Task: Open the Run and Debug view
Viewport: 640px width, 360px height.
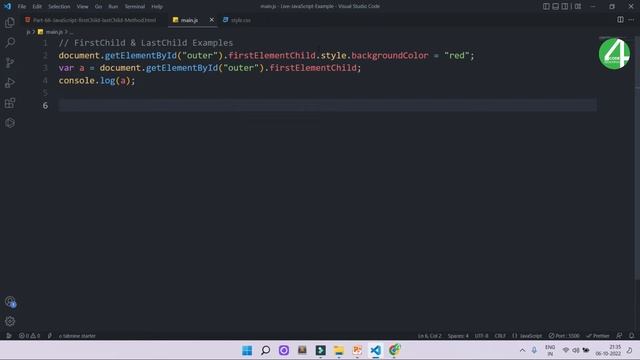Action: (x=10, y=82)
